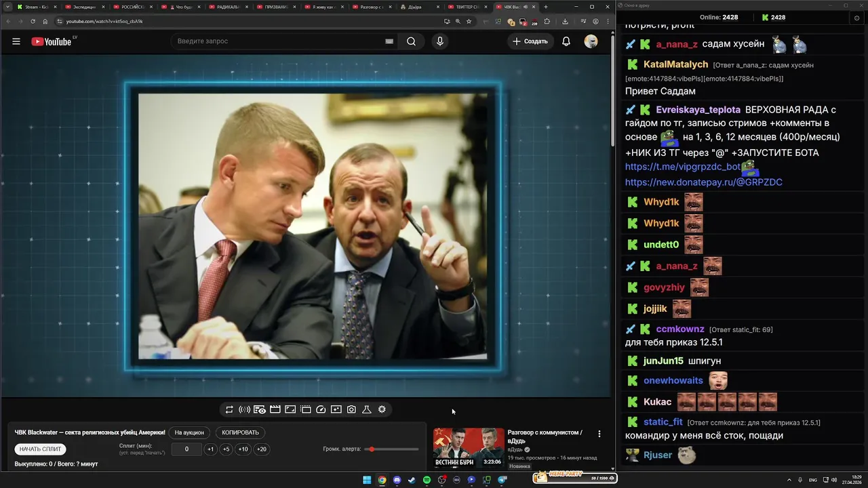
Task: Open the tab search dropdown in the browser
Action: (7, 7)
